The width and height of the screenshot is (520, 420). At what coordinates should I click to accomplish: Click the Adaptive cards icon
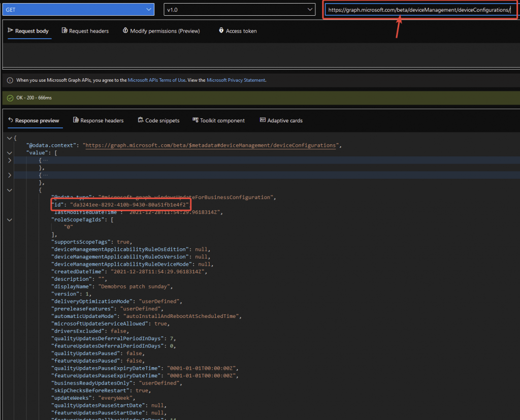(x=263, y=120)
